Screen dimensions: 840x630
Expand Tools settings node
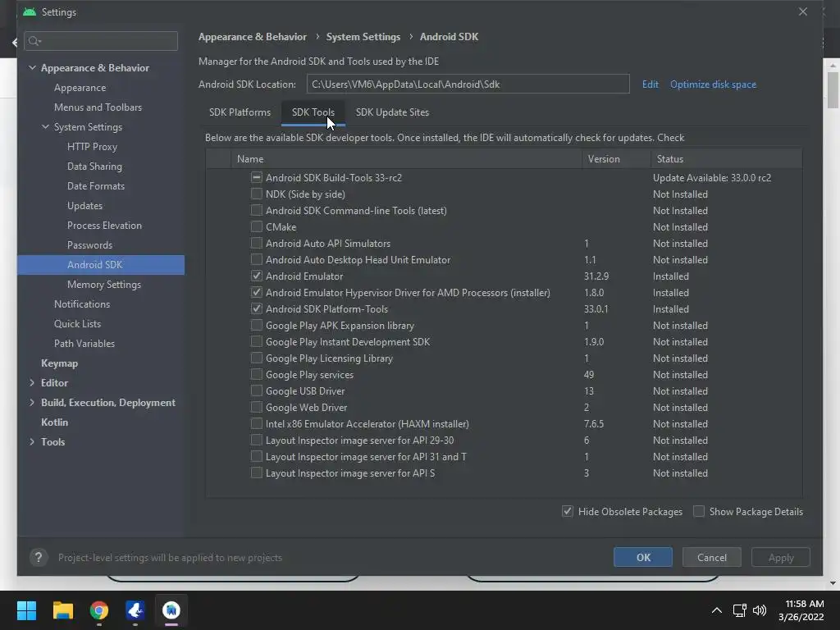(x=32, y=441)
